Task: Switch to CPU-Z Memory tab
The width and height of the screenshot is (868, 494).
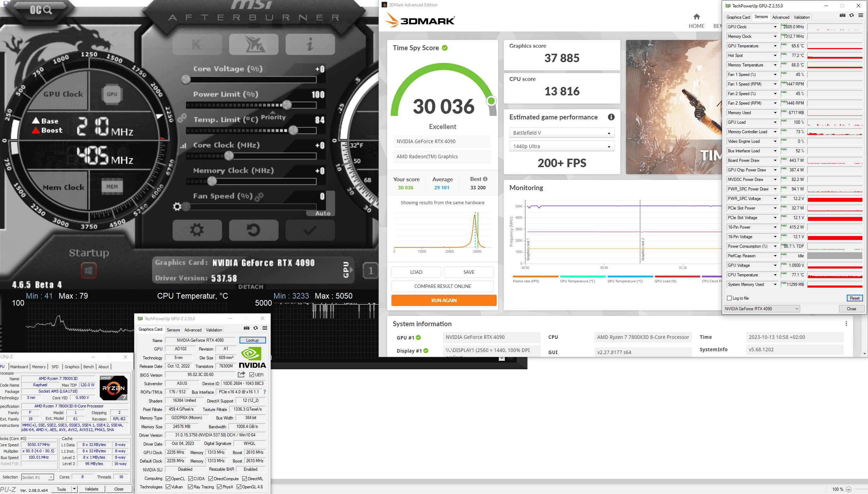Action: (39, 367)
